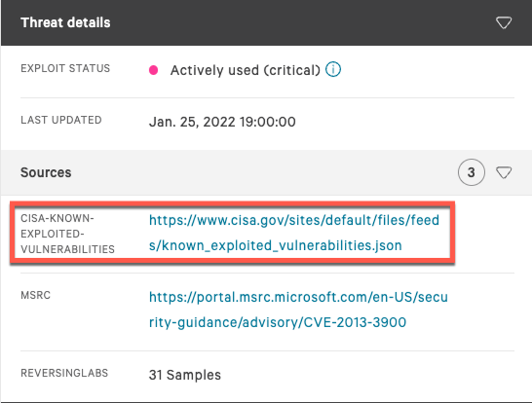Click the CISA-KNOWN-EXPLOITED-VULNERABILITIES source label
Image resolution: width=532 pixels, height=403 pixels.
(x=67, y=234)
